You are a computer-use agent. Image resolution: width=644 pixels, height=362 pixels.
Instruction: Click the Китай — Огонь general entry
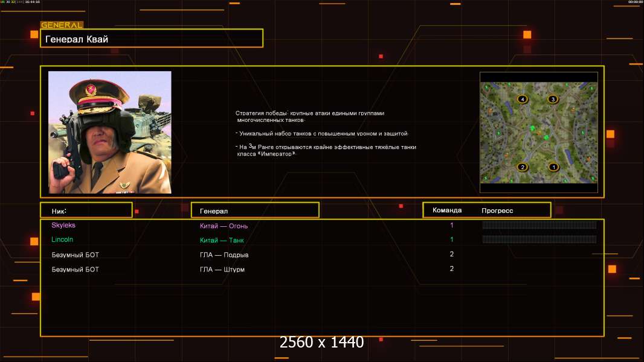click(224, 226)
